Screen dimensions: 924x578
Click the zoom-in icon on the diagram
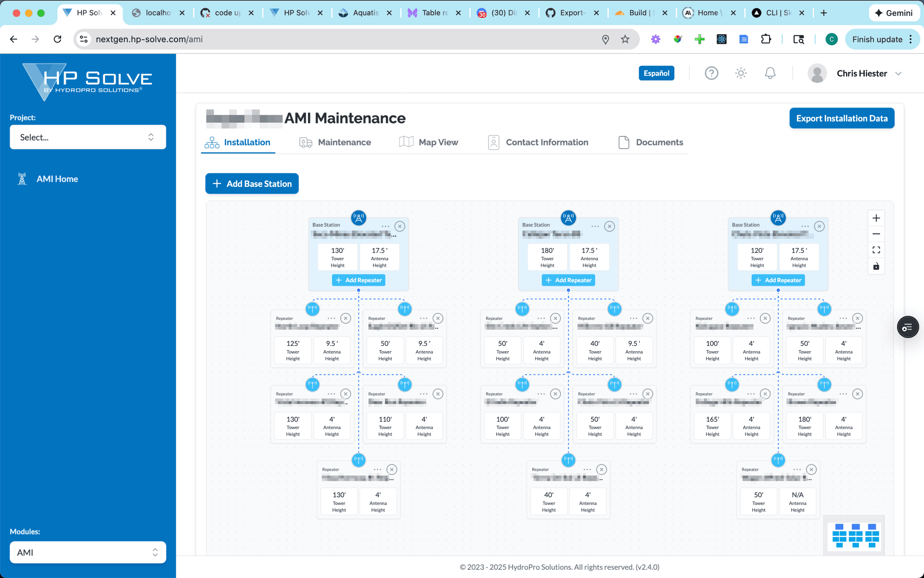pyautogui.click(x=876, y=218)
